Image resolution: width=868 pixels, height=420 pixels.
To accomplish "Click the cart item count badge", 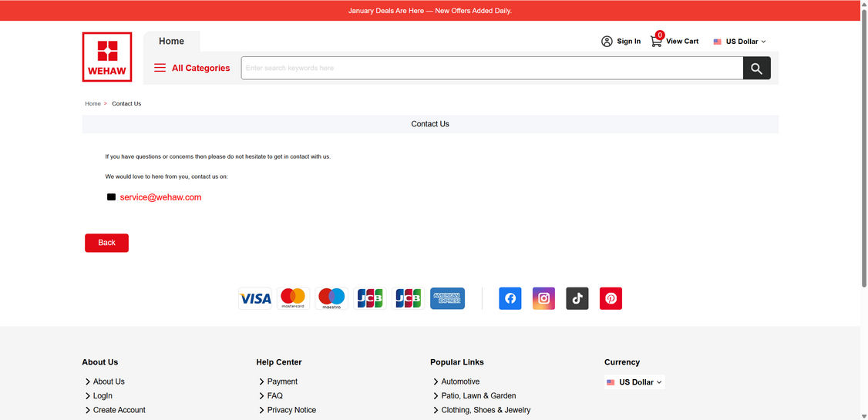I will (660, 35).
